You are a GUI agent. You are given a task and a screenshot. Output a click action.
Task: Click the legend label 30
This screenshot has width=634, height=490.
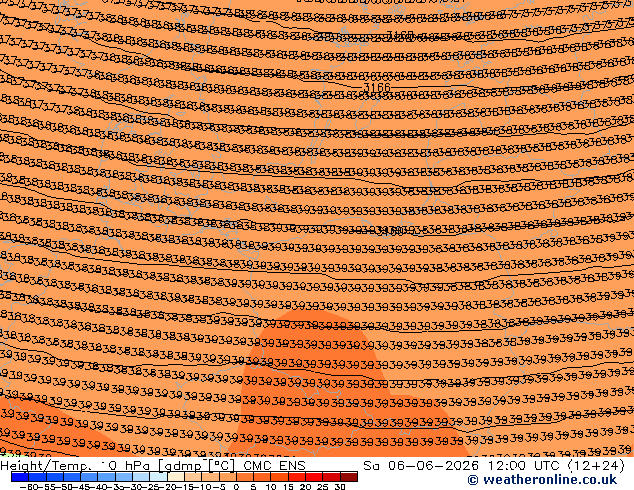click(340, 487)
